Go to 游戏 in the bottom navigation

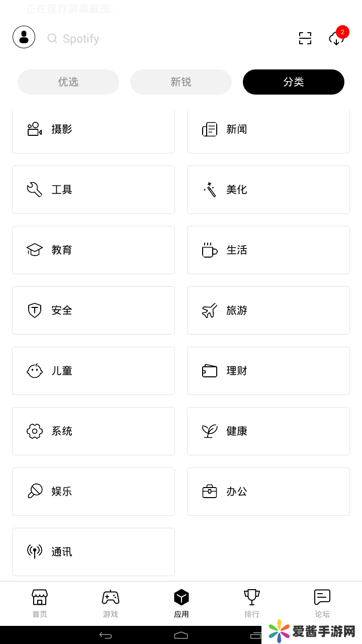click(x=111, y=603)
